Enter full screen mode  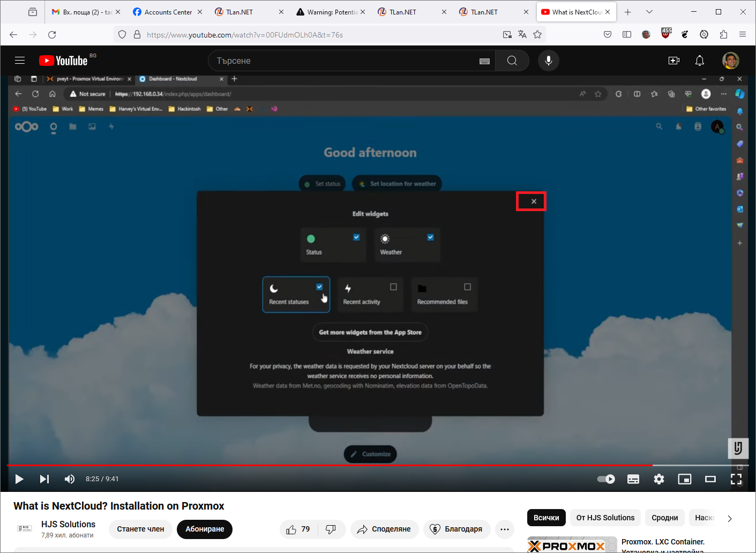coord(736,479)
